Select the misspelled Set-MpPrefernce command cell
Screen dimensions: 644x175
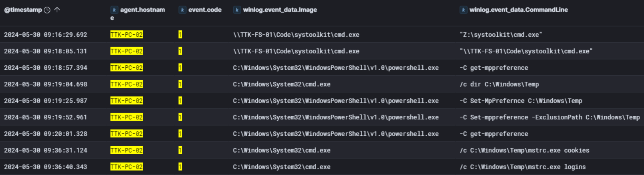(521, 101)
